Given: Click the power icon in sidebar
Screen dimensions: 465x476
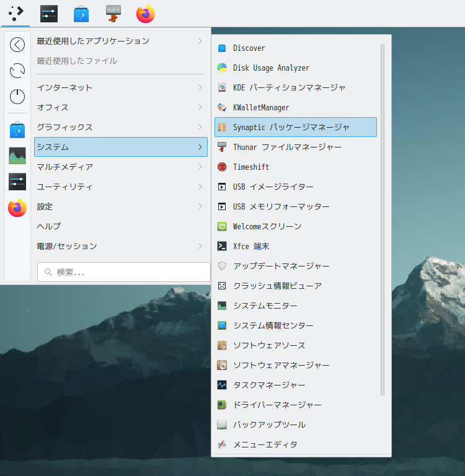Looking at the screenshot, I should tap(17, 97).
